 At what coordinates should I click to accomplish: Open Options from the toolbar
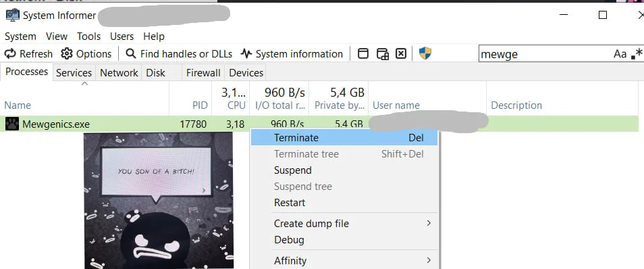click(x=86, y=54)
